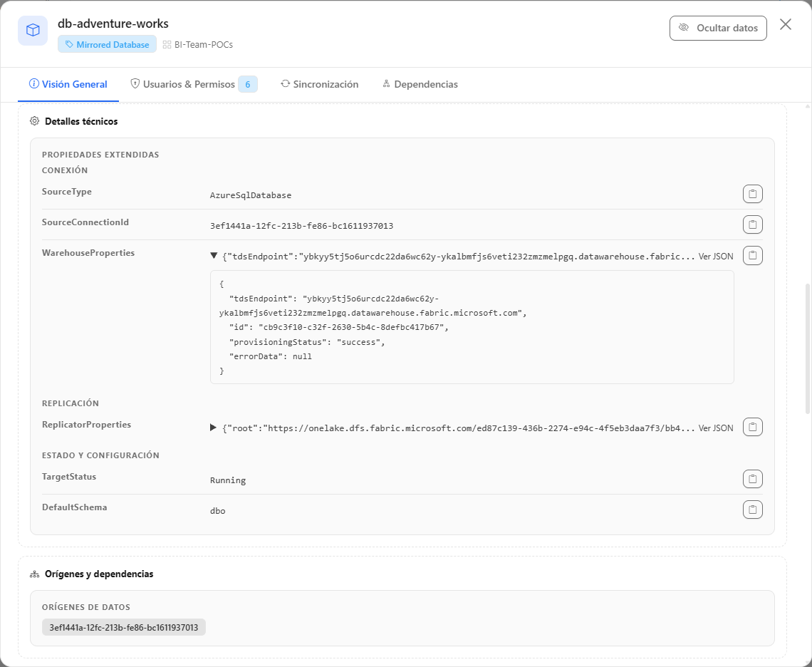Viewport: 812px width, 667px height.
Task: Click the Running status value
Action: (x=228, y=480)
